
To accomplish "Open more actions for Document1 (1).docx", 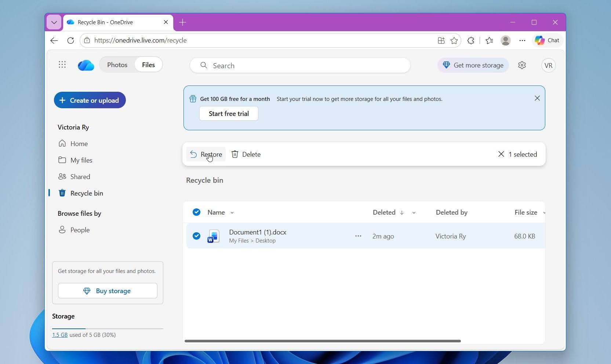I will [358, 236].
